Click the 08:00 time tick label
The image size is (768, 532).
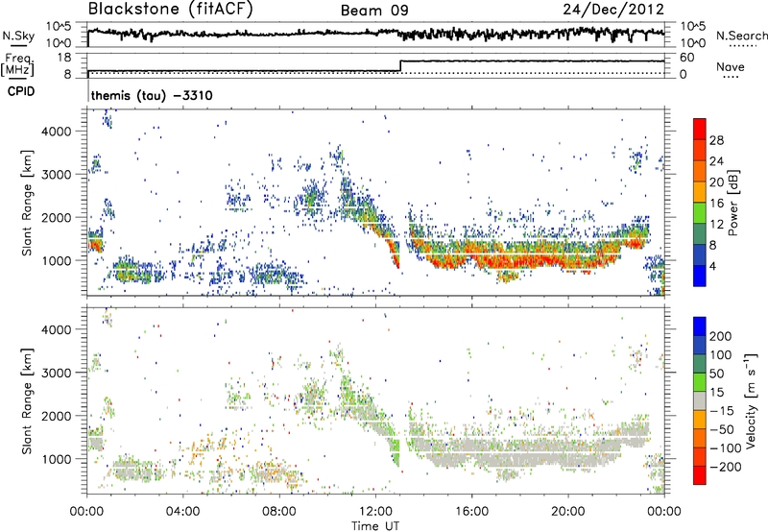[x=279, y=512]
